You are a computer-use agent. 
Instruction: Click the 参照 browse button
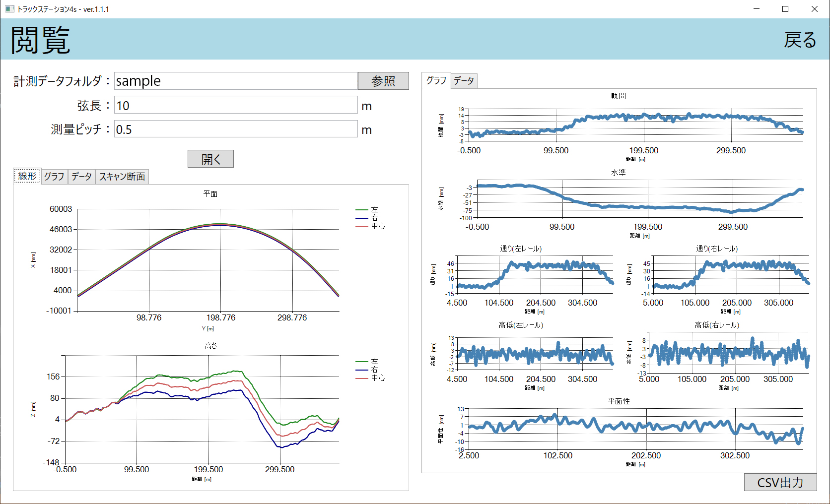coord(383,81)
